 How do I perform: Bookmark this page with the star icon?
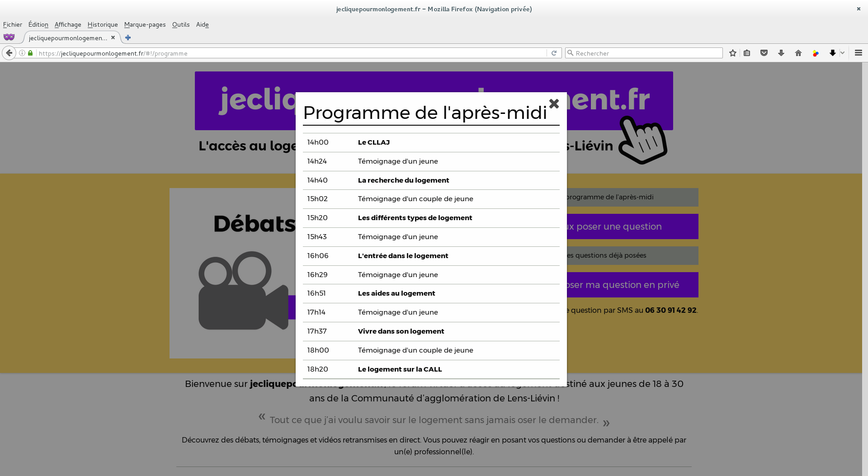733,53
